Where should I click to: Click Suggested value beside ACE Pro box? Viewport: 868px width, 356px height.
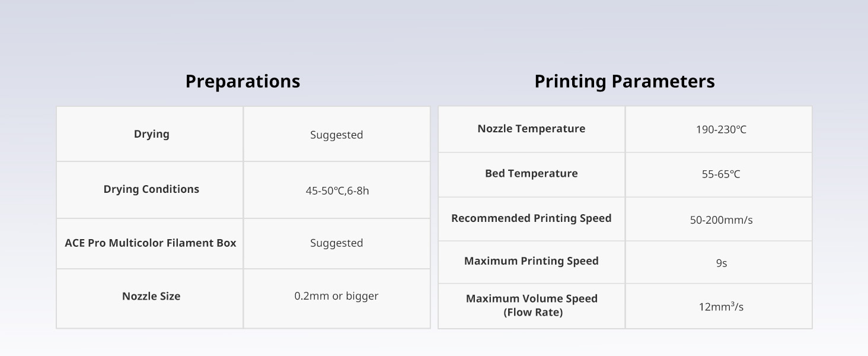(x=336, y=243)
